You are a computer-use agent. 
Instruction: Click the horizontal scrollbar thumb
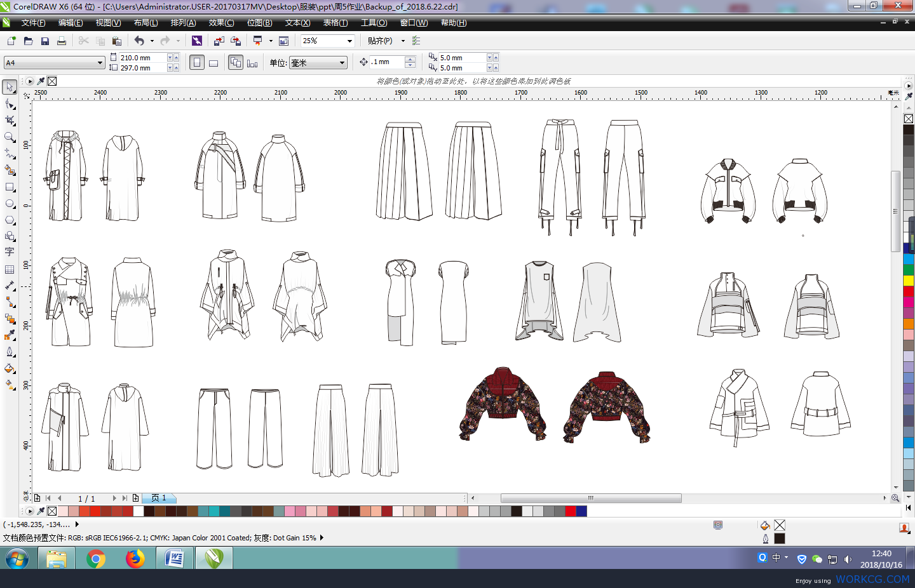(591, 498)
